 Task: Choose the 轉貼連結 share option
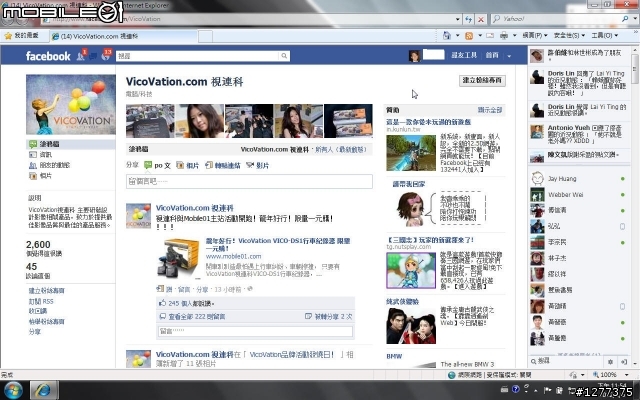tap(223, 165)
